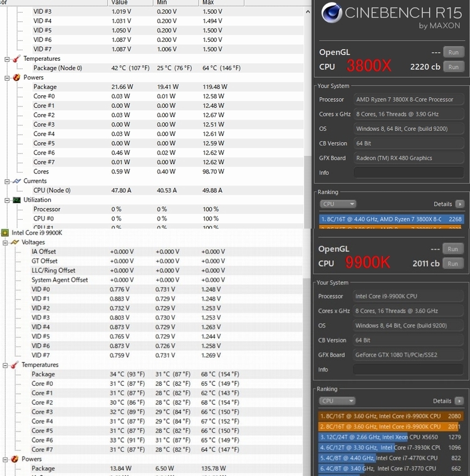470x476 pixels.
Task: Click the Currents graph icon
Action: [16, 181]
